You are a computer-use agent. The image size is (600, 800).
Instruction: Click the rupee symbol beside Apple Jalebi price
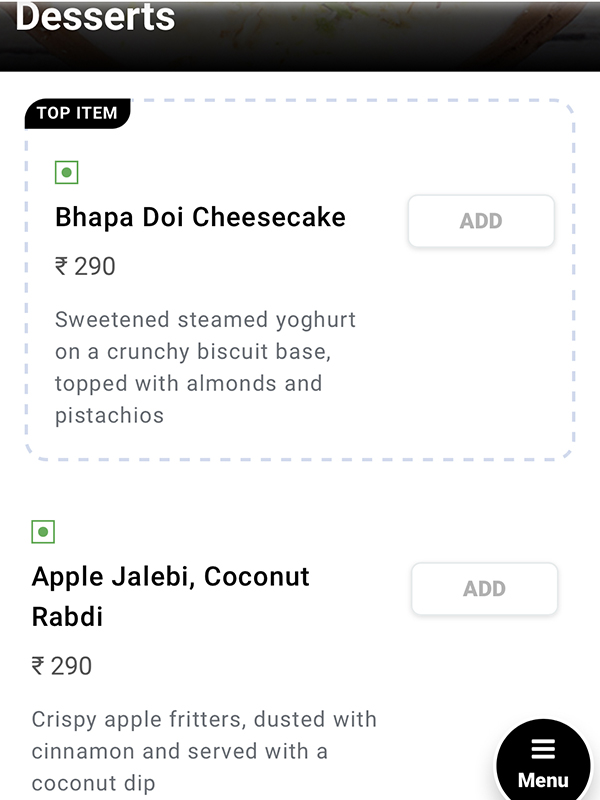coord(39,666)
